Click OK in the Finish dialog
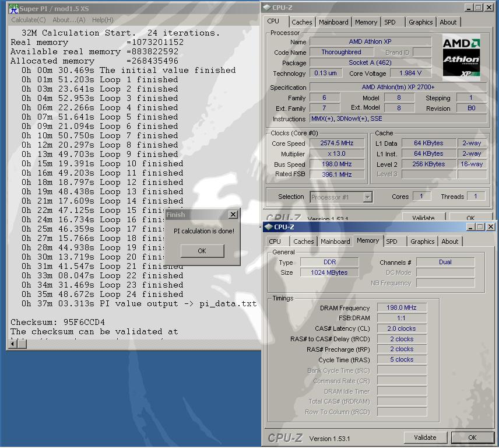Screen dimensions: 499x448 (202, 251)
